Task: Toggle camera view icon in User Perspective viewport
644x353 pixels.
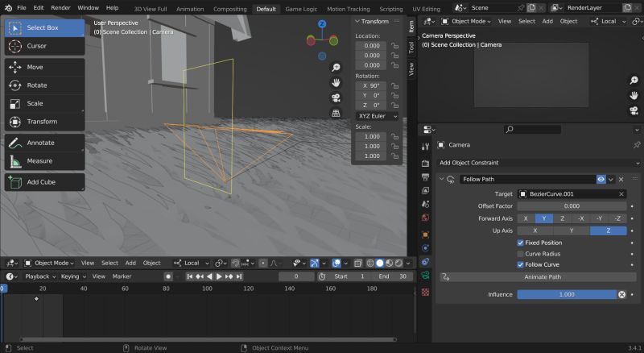Action: pyautogui.click(x=336, y=98)
